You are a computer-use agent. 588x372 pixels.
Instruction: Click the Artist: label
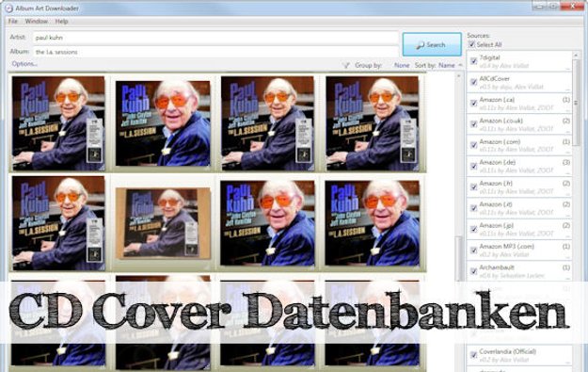click(x=18, y=37)
